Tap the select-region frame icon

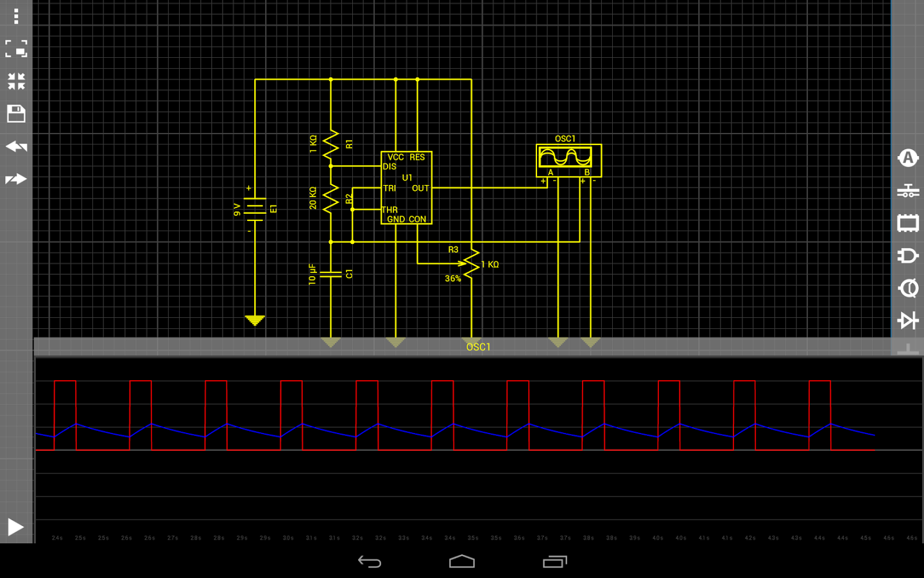point(16,49)
